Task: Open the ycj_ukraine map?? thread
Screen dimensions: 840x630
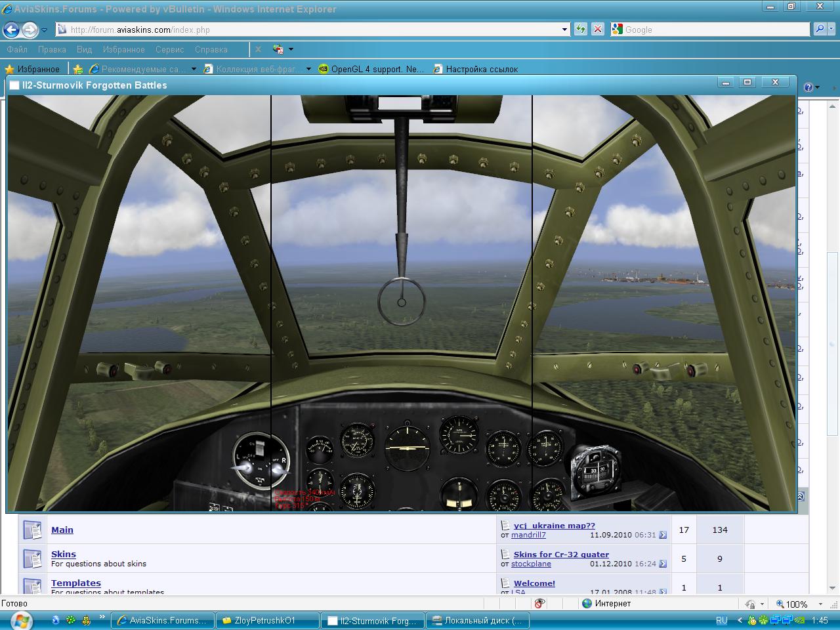Action: [x=555, y=526]
